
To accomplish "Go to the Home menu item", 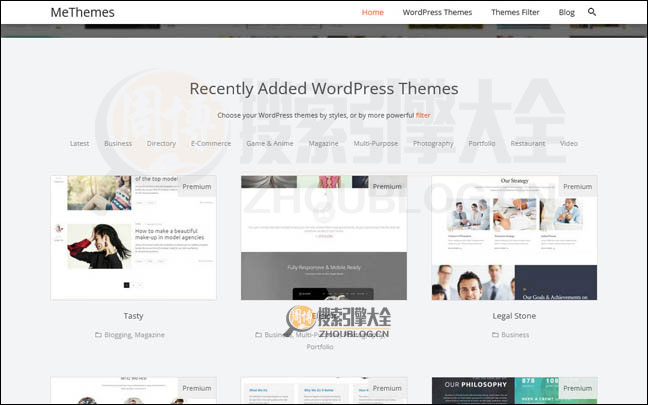I will click(373, 12).
